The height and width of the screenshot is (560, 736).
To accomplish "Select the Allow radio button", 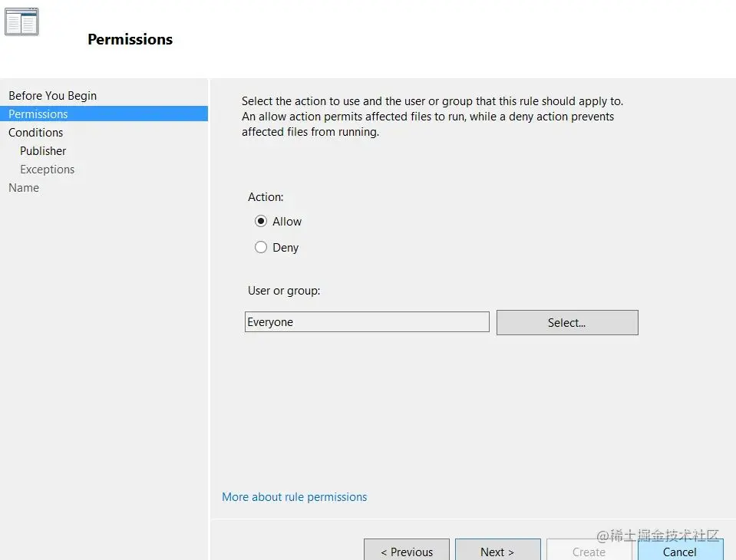I will coord(260,222).
